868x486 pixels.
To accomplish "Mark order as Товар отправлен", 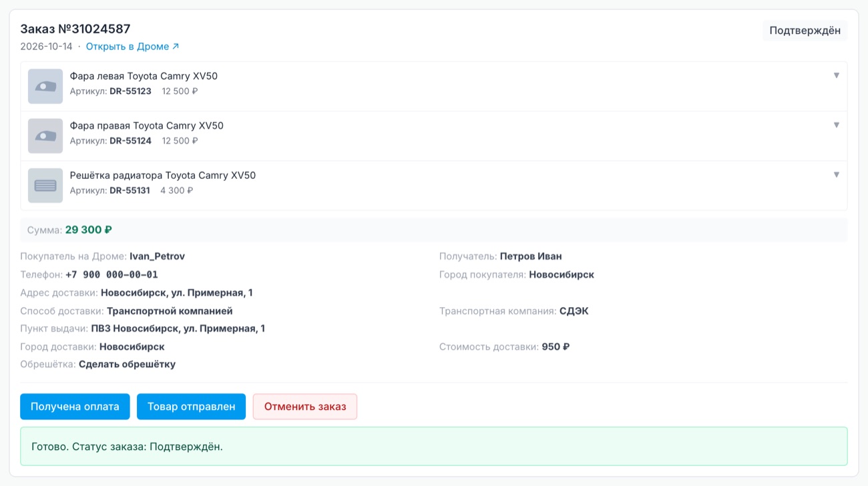I will [x=191, y=407].
